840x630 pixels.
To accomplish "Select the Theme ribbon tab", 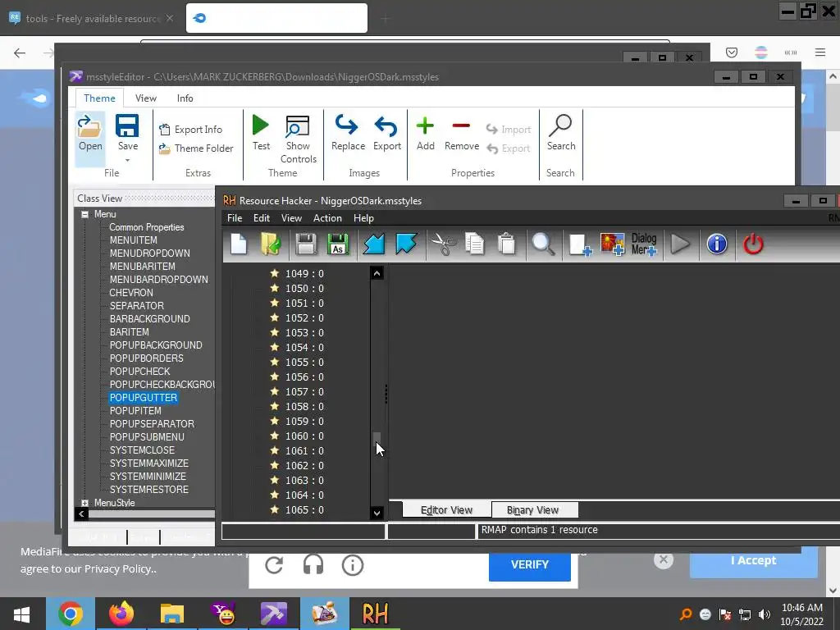I will tap(99, 98).
